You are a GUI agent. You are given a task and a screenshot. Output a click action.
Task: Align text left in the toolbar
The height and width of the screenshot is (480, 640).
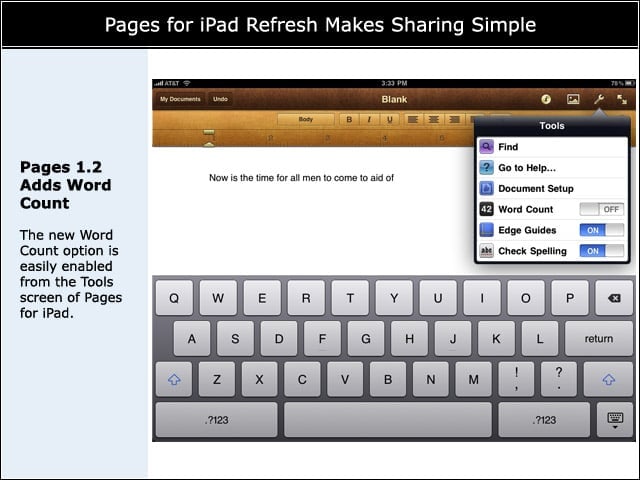(x=413, y=120)
